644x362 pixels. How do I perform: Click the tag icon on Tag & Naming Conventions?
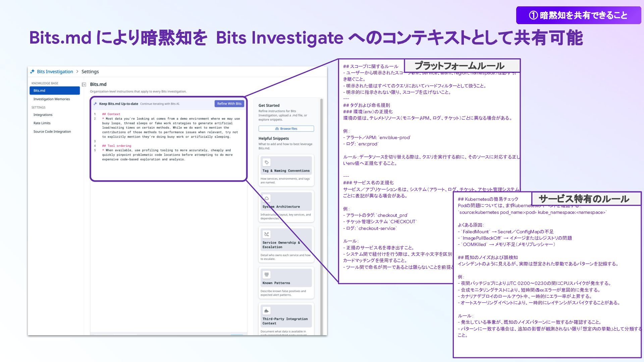267,163
